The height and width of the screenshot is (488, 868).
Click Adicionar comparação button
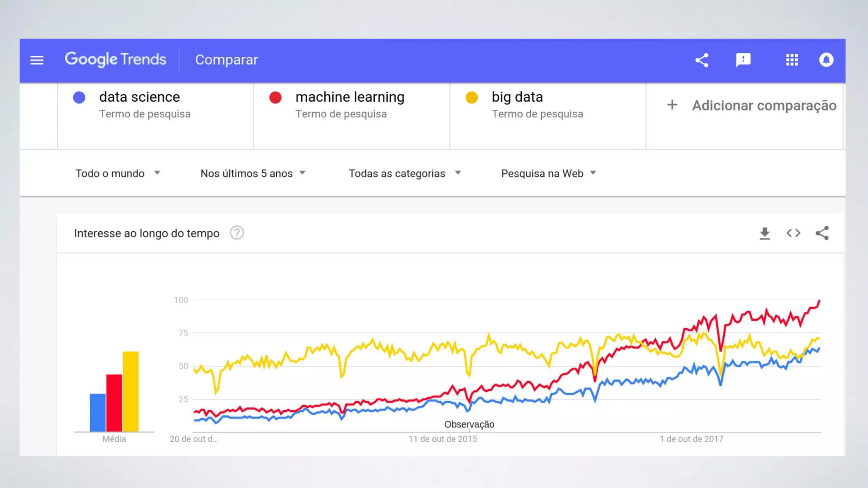click(751, 105)
